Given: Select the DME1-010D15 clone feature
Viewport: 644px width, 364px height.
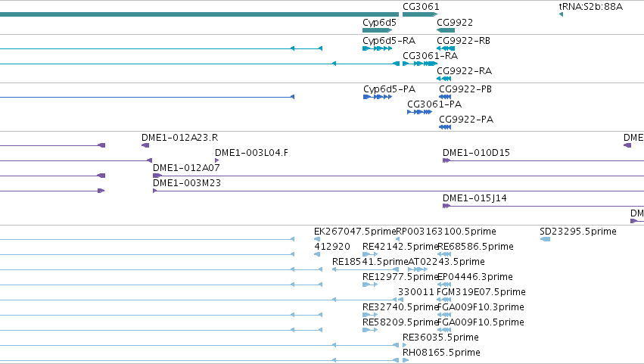Looking at the screenshot, I should (543, 160).
